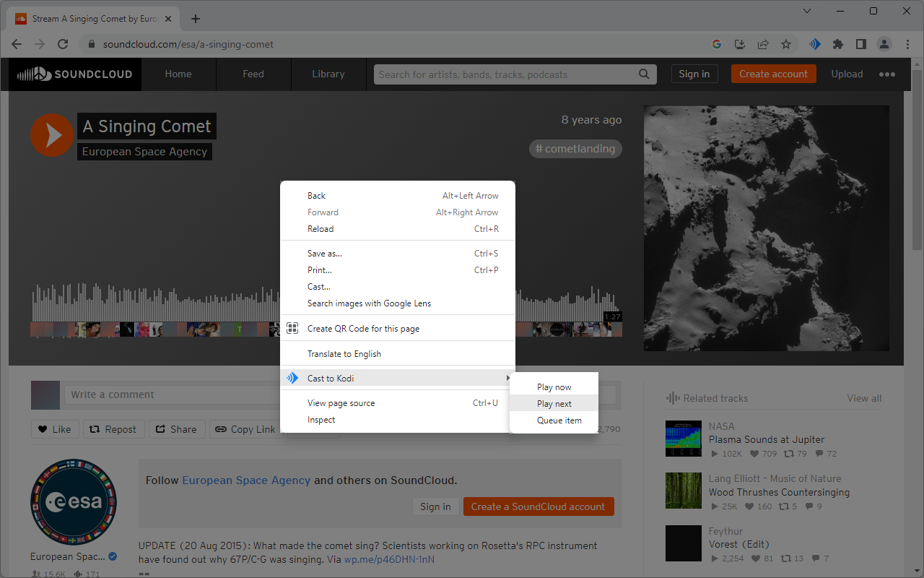Image resolution: width=924 pixels, height=578 pixels.
Task: Toggle the browser side panel icon
Action: (861, 44)
